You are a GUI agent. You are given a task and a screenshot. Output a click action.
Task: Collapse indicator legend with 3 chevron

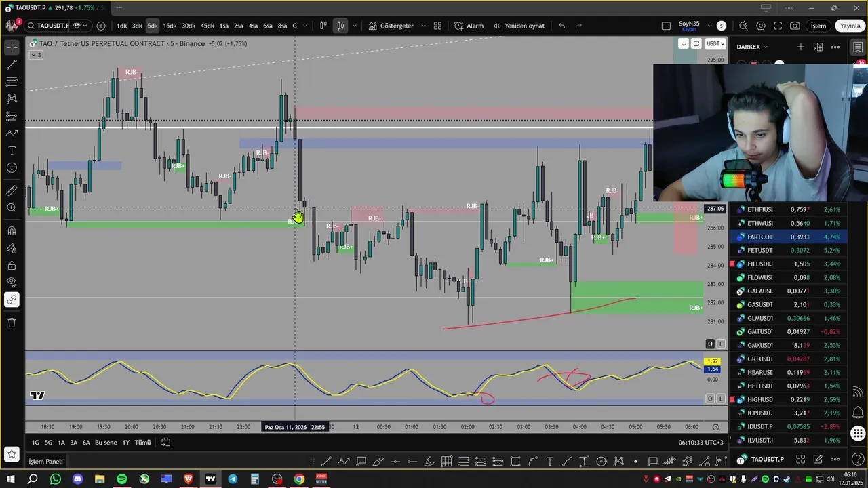(36, 55)
